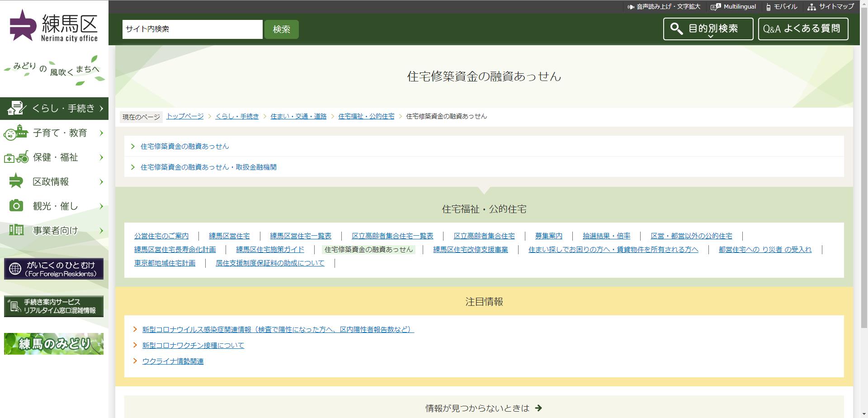Open the 保健・福祉 sidebar menu
The height and width of the screenshot is (418, 868).
tap(54, 157)
